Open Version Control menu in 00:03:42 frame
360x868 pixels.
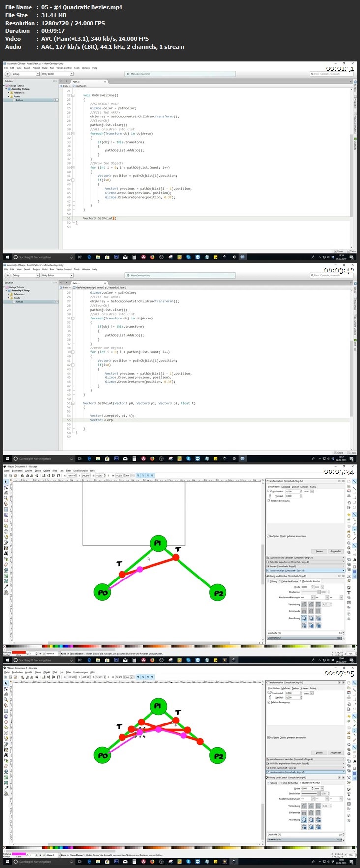[64, 269]
